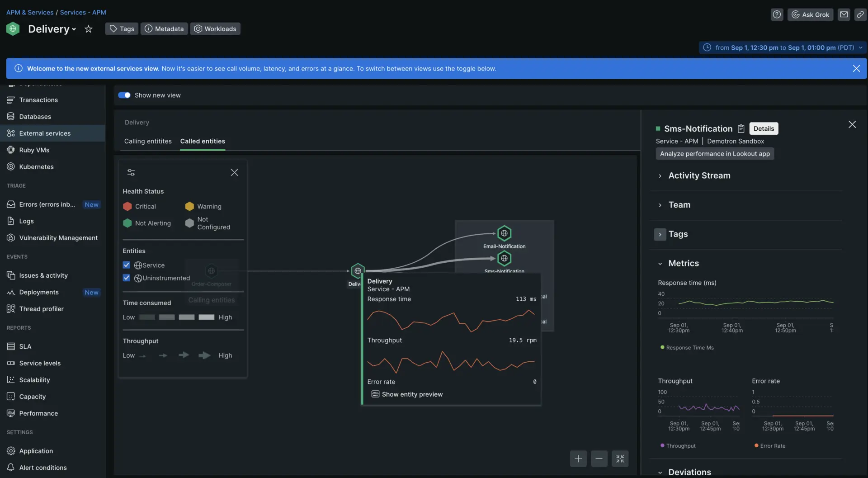Screen dimensions: 868x478
Task: Favorite the Delivery service with the star icon
Action: (89, 29)
